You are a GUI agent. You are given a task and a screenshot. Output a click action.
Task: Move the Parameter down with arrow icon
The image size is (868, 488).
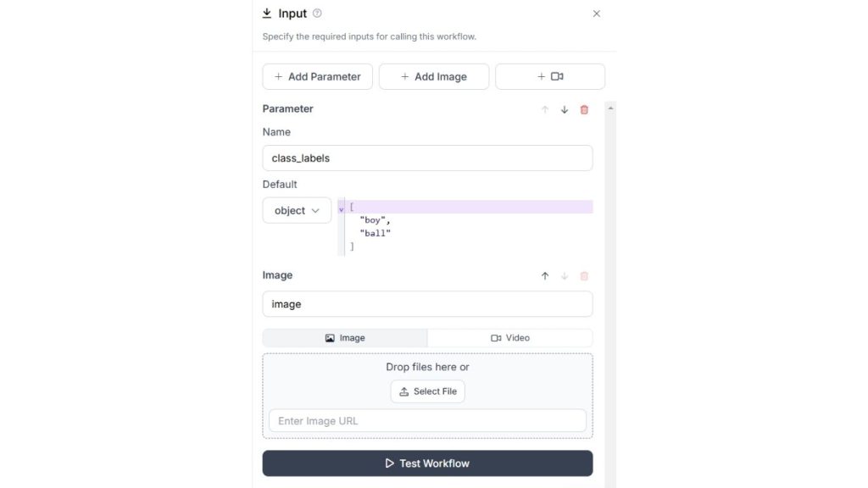pyautogui.click(x=565, y=109)
